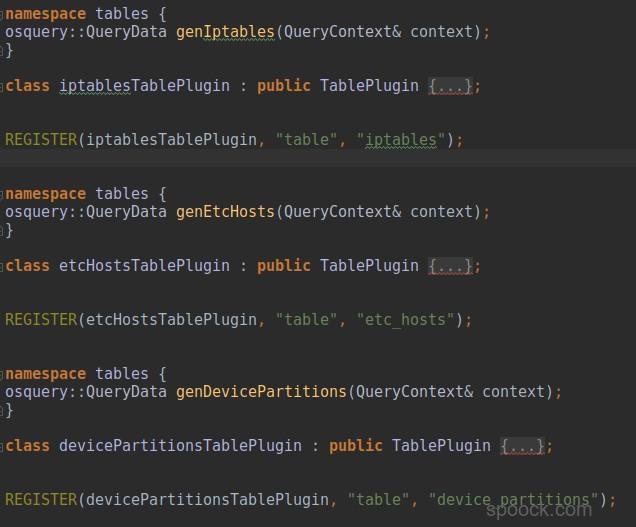Expand folded body of iptablesTablePlugin class
Viewport: 636px width, 527px height.
[450, 86]
